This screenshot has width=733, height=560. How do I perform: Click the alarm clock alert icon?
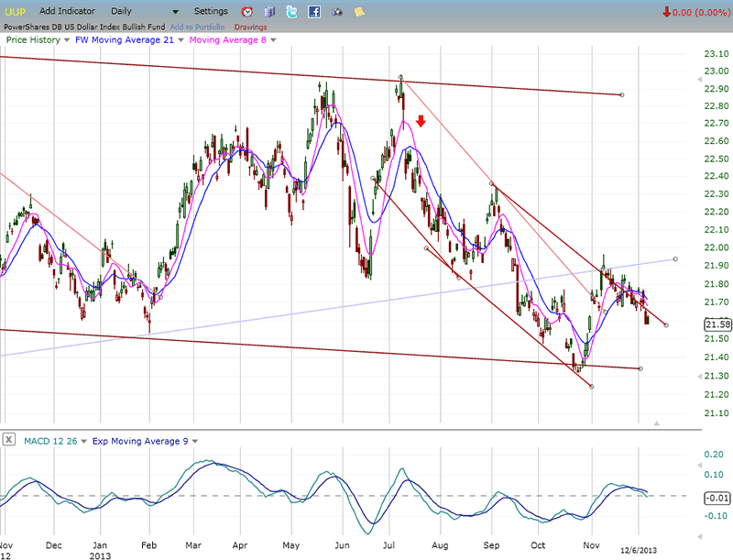click(247, 12)
